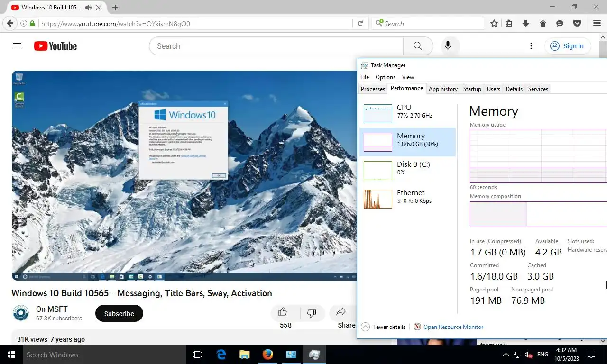
Task: Switch to Task Manager taskbar button
Action: coord(314,355)
